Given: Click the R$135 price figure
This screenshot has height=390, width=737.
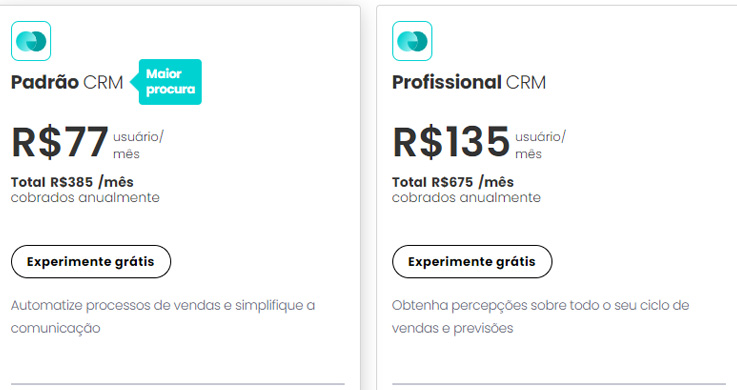Looking at the screenshot, I should [451, 142].
